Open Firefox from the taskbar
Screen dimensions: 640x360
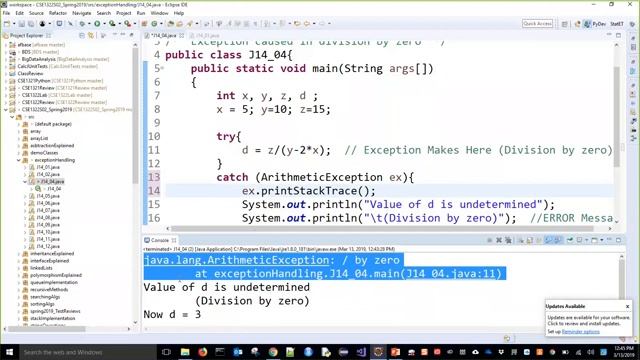[202, 352]
